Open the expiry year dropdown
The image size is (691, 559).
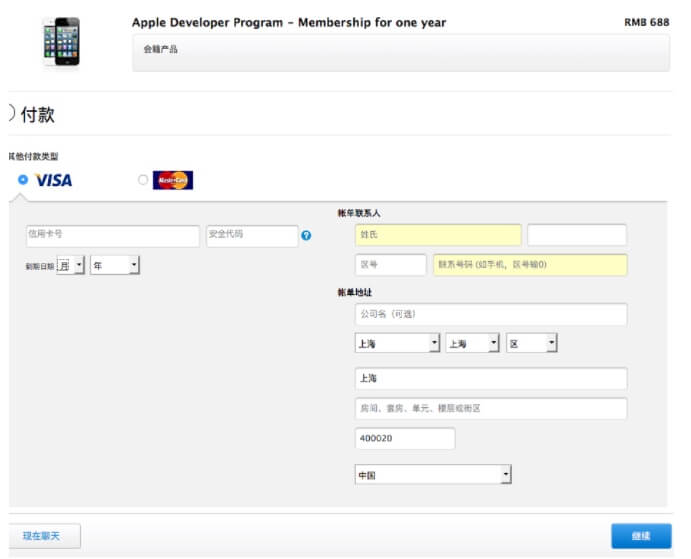pos(115,265)
